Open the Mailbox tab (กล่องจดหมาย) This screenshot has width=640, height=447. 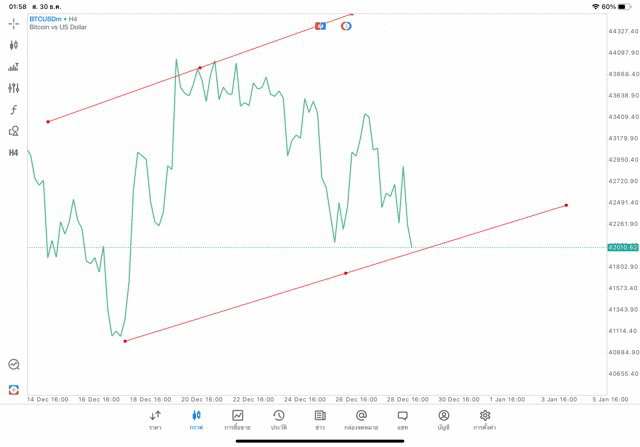point(361,420)
